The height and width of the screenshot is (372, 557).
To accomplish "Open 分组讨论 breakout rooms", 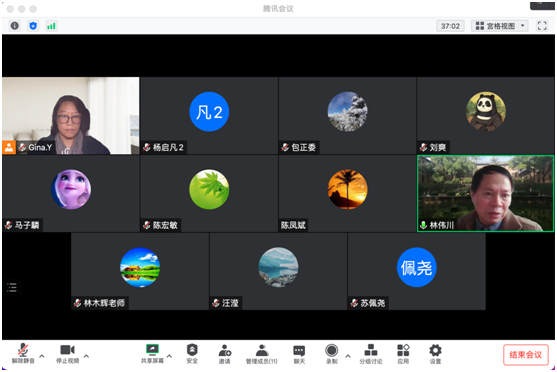I will [371, 353].
